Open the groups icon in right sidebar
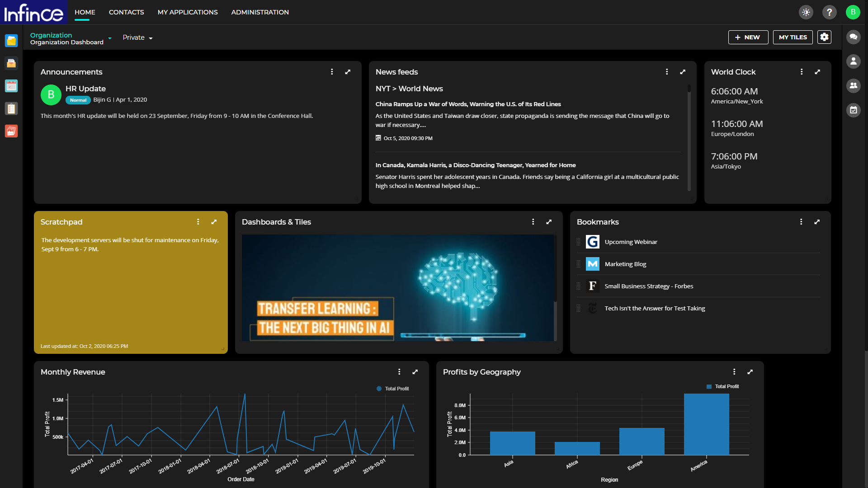This screenshot has height=488, width=868. tap(854, 85)
